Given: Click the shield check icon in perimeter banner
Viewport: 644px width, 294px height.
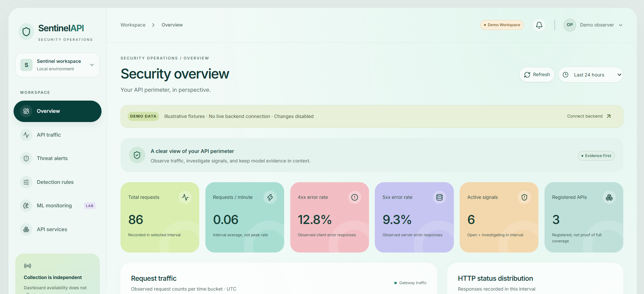Looking at the screenshot, I should pos(137,155).
